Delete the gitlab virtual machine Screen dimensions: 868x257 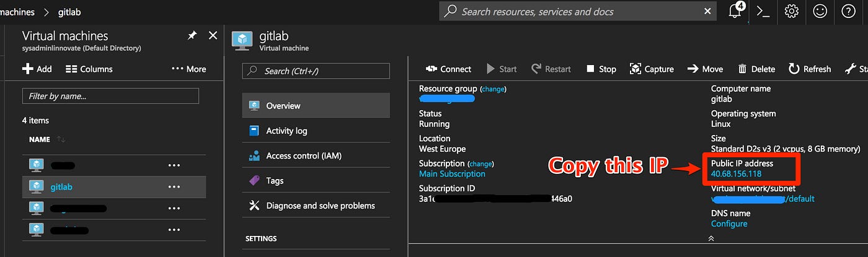756,69
